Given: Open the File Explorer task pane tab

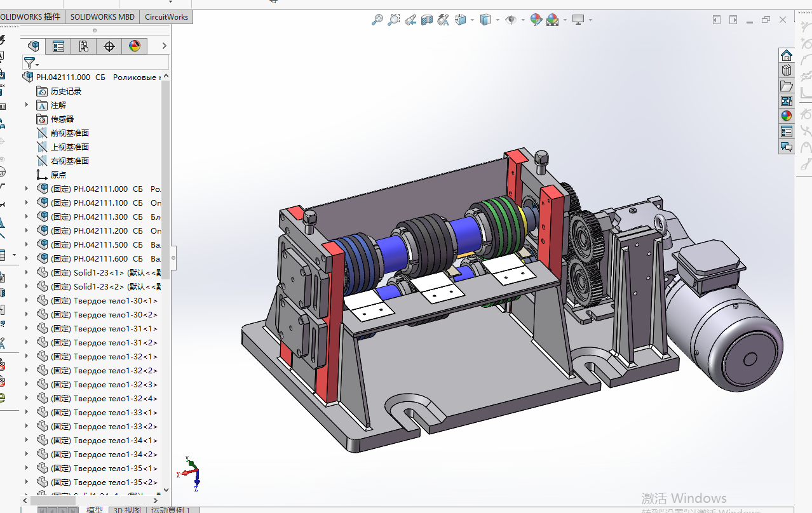Looking at the screenshot, I should pyautogui.click(x=787, y=85).
